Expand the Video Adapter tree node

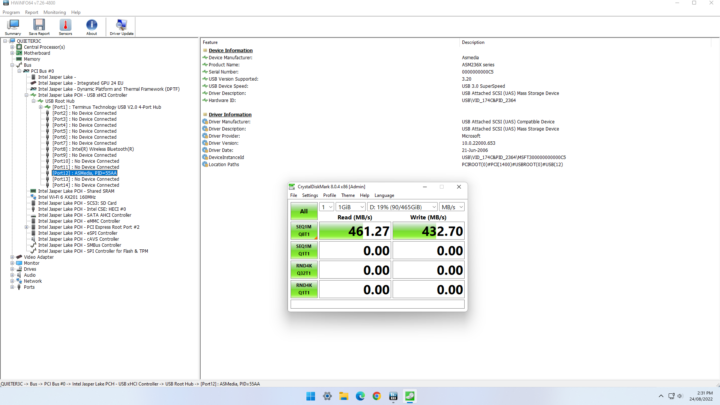pyautogui.click(x=12, y=257)
